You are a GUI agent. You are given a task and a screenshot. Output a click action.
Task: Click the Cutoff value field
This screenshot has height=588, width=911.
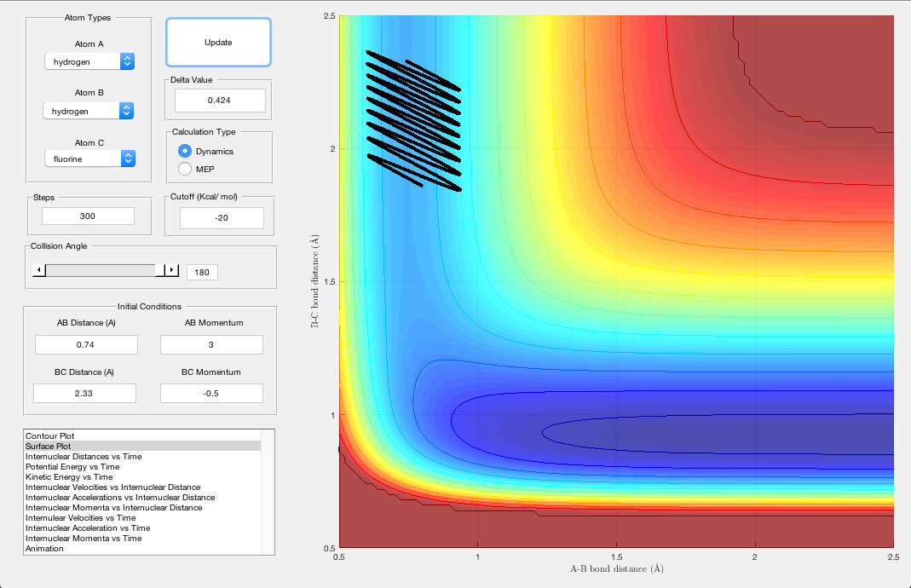[x=222, y=218]
